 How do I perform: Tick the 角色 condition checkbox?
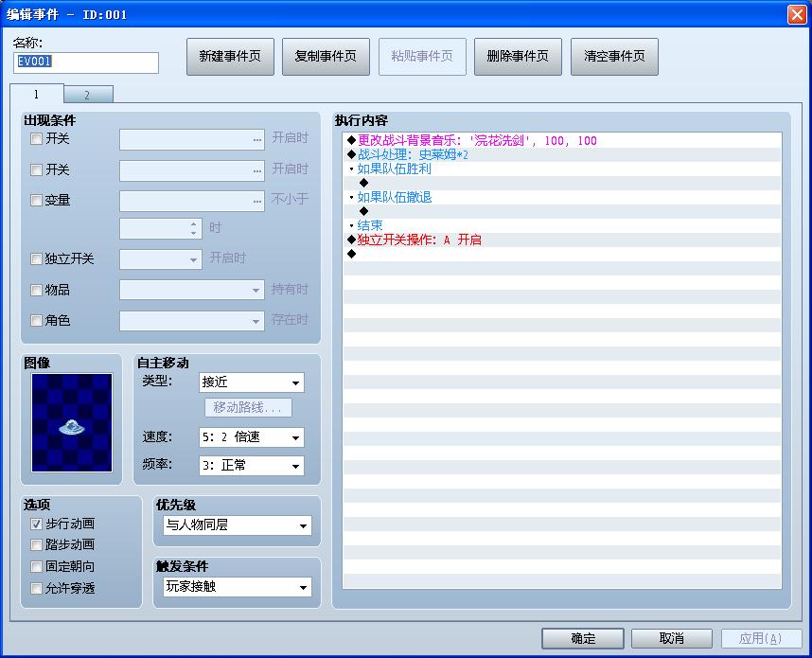[36, 321]
